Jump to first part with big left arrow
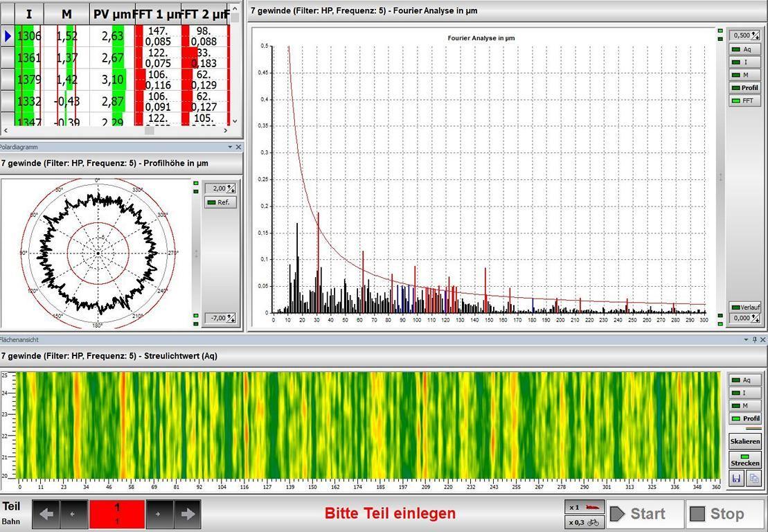 (x=46, y=514)
